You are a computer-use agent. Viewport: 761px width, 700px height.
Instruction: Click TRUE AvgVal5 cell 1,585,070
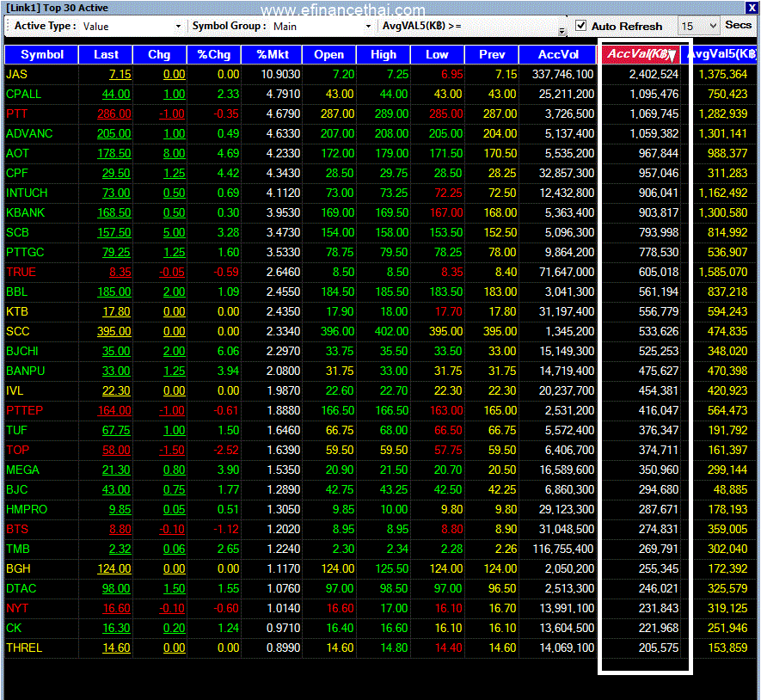click(x=722, y=273)
